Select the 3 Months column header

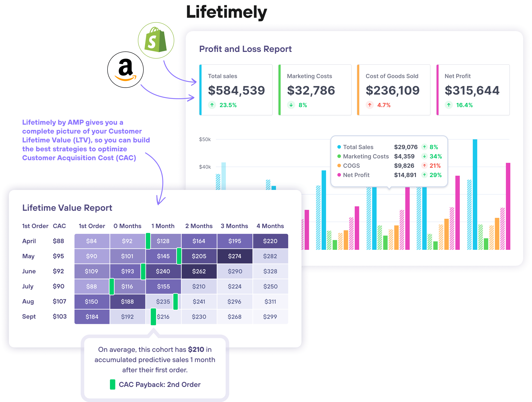235,226
